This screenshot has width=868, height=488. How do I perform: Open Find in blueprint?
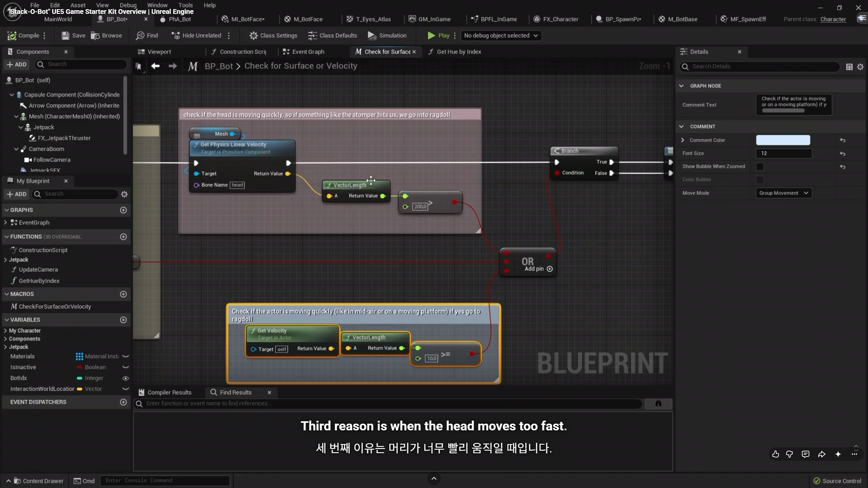[147, 36]
